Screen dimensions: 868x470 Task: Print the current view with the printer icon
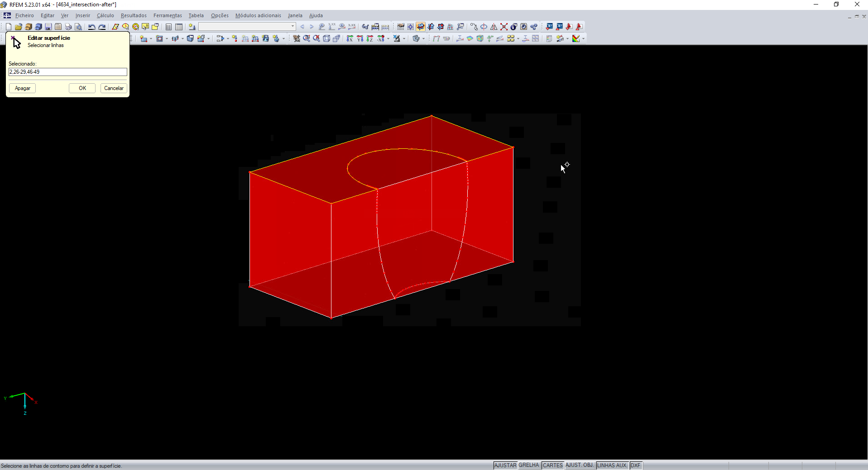coord(68,27)
